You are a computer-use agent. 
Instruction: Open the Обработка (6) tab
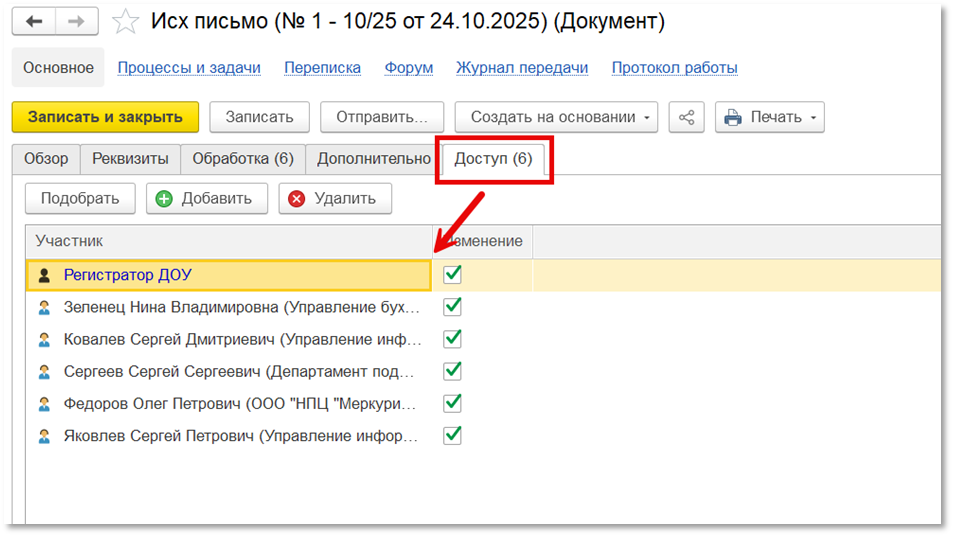(243, 159)
